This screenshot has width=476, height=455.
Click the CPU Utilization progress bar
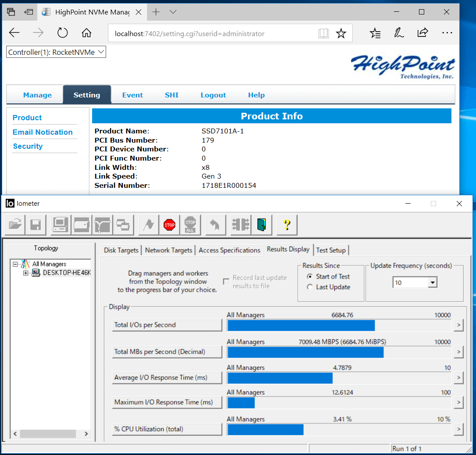(x=339, y=430)
